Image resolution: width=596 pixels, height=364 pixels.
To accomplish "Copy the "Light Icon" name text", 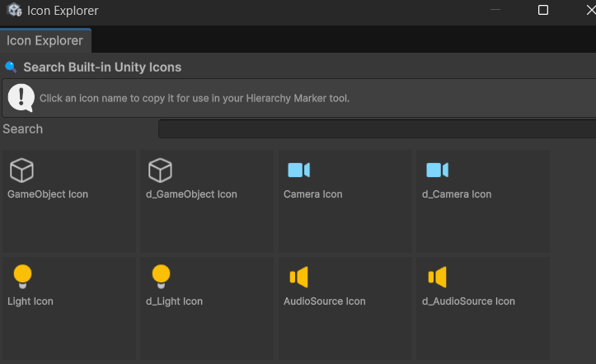I will pyautogui.click(x=31, y=301).
